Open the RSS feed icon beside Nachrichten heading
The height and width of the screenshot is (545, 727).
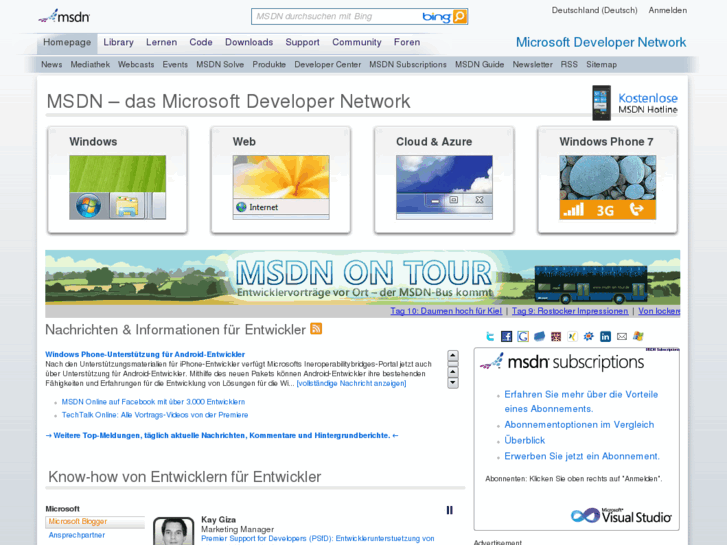coord(316,328)
